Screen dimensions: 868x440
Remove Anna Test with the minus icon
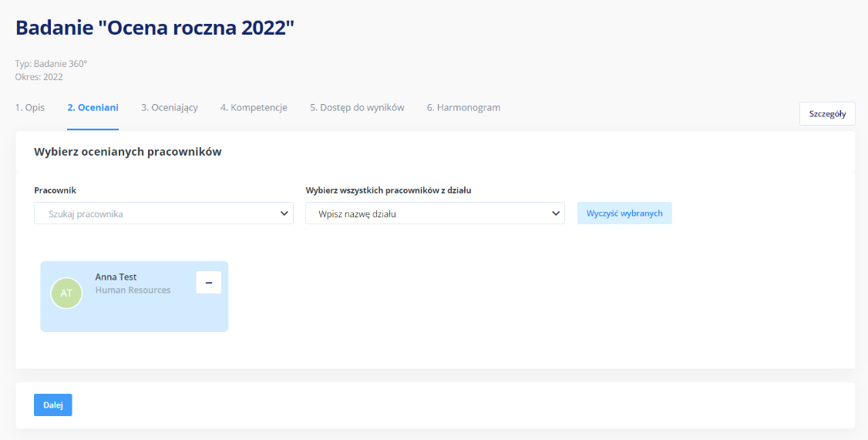pos(209,282)
